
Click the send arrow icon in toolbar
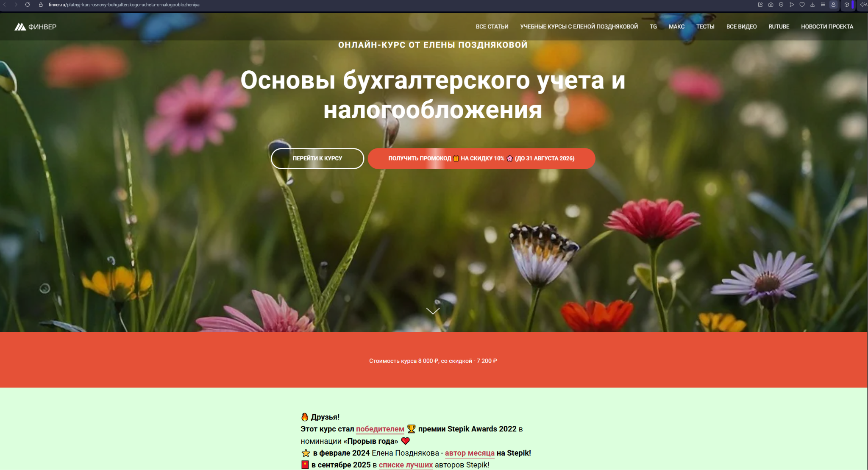[x=792, y=5]
